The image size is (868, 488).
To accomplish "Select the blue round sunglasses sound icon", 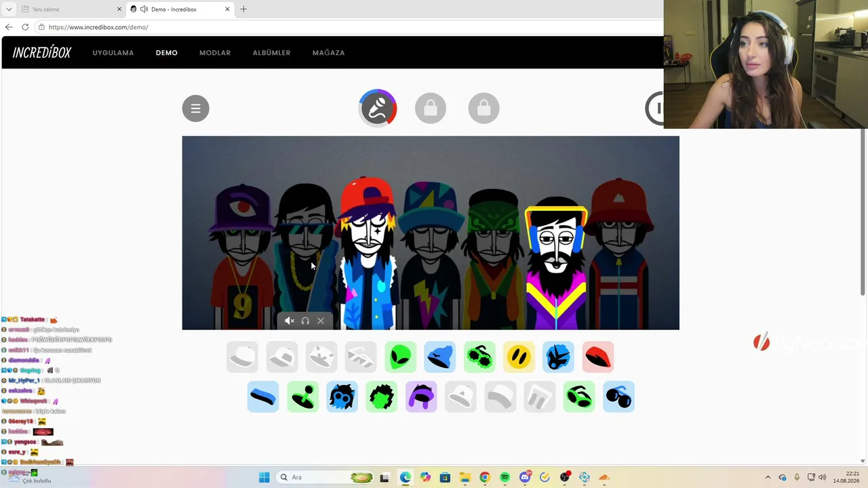I will (x=618, y=396).
